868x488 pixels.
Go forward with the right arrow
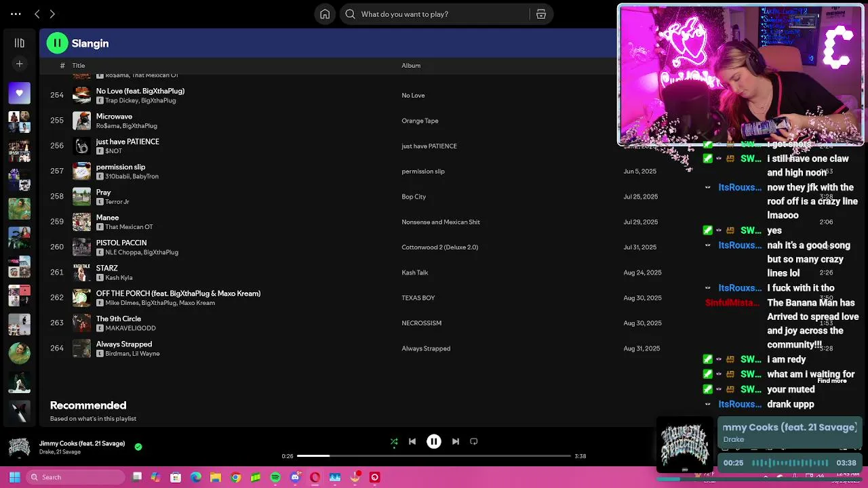[x=52, y=14]
